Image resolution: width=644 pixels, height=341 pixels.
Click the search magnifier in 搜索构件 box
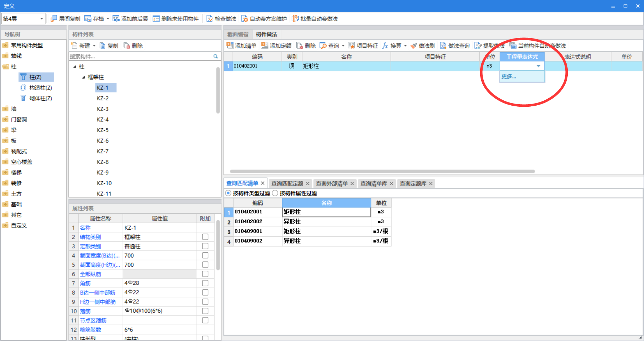point(215,56)
